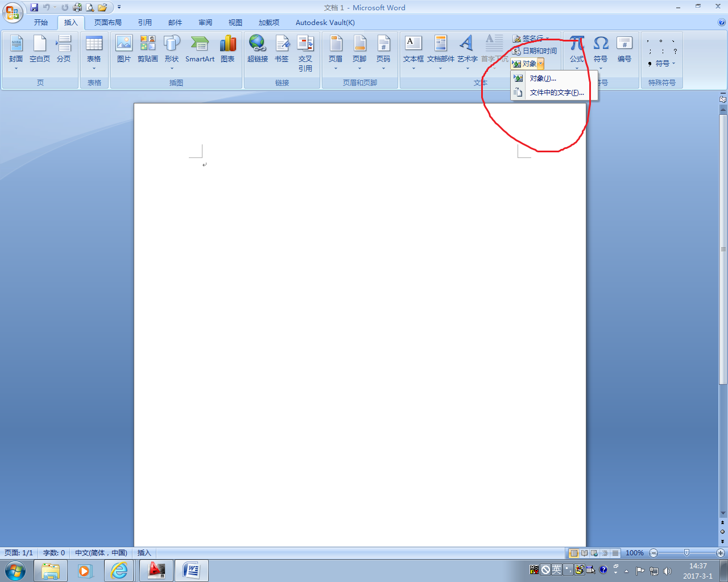Insert a cover page (封面)
Viewport: 728px width, 582px height.
[x=16, y=52]
